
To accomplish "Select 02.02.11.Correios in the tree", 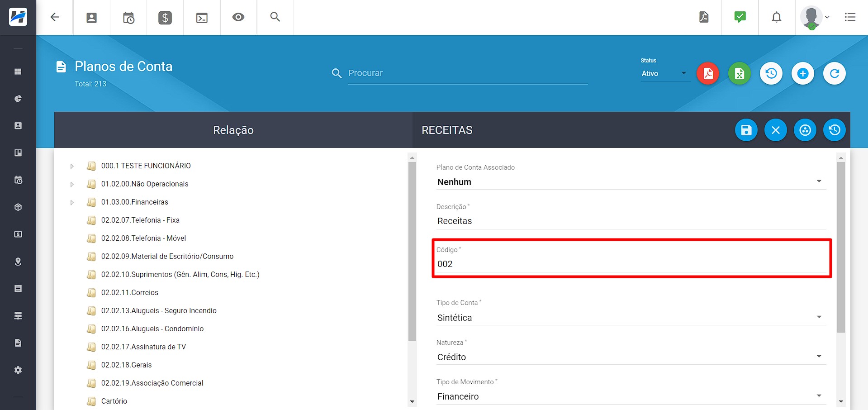I will coord(130,293).
